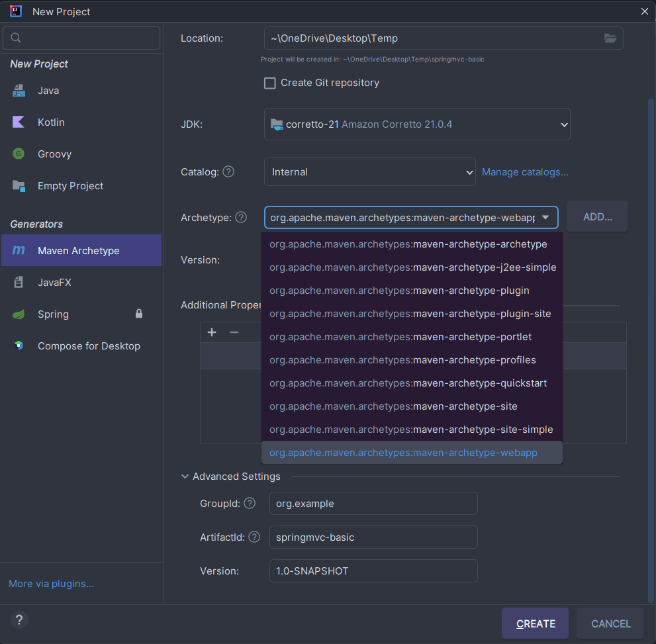Open the JDK corretto-21 dropdown
Image resolution: width=656 pixels, height=644 pixels.
click(x=417, y=124)
